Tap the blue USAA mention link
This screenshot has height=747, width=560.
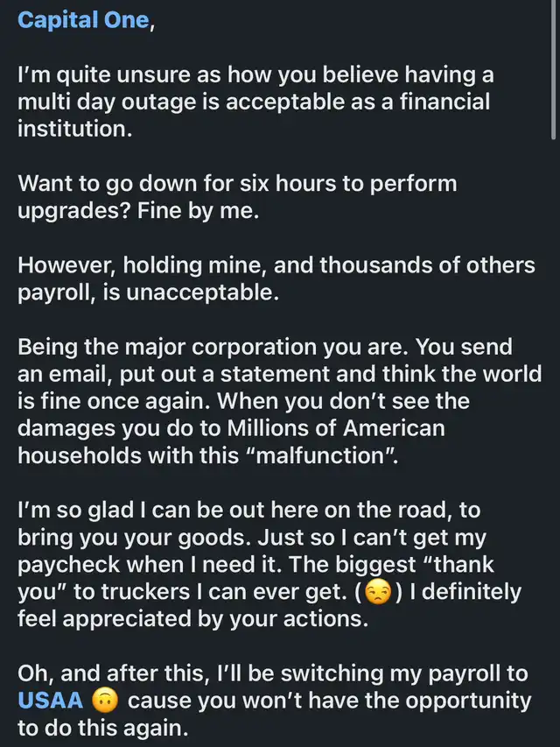point(50,701)
